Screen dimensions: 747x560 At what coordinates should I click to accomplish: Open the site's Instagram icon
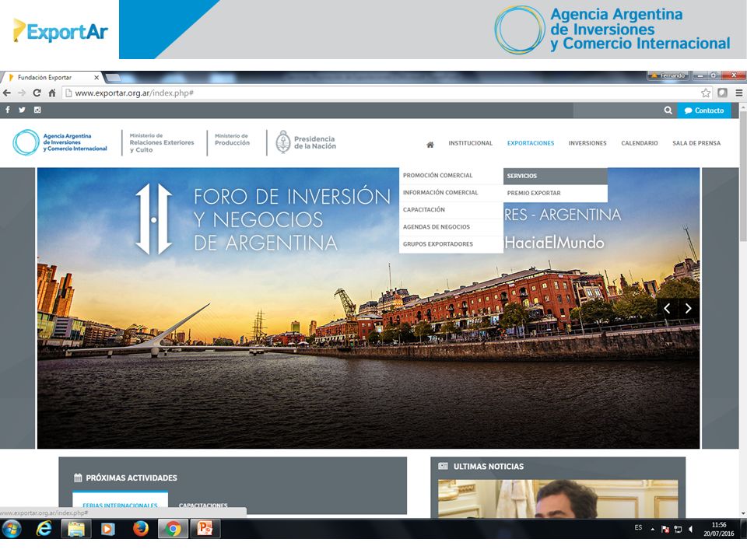click(37, 110)
